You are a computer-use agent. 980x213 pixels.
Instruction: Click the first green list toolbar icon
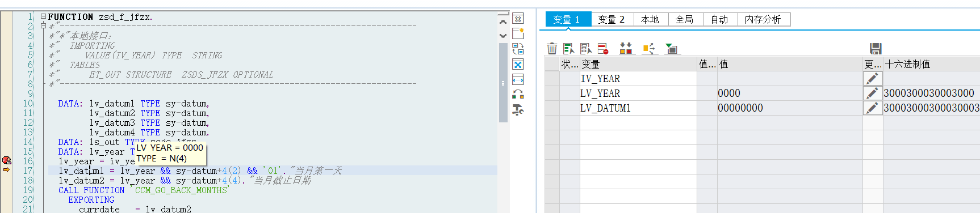(x=569, y=49)
